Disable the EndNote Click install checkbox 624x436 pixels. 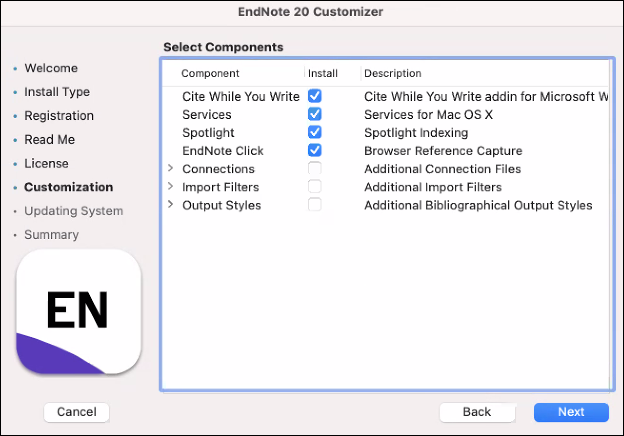tap(314, 150)
